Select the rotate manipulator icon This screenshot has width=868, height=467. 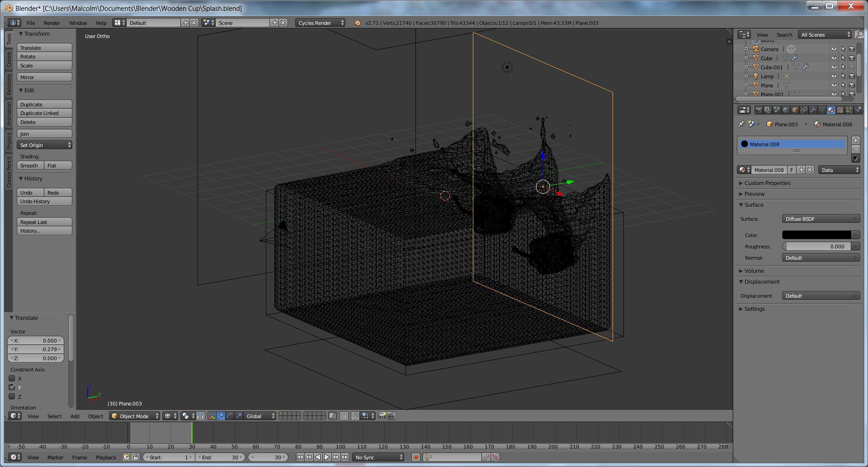tap(230, 416)
